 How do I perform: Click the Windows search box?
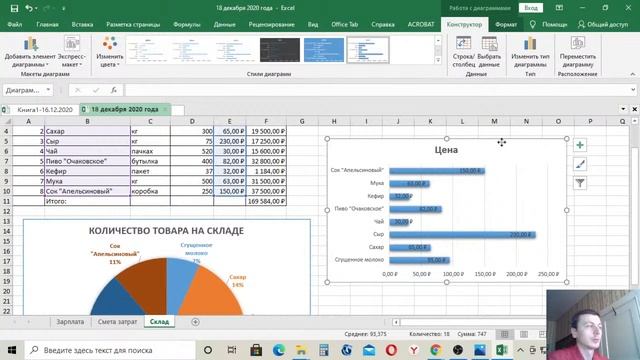tap(111, 350)
